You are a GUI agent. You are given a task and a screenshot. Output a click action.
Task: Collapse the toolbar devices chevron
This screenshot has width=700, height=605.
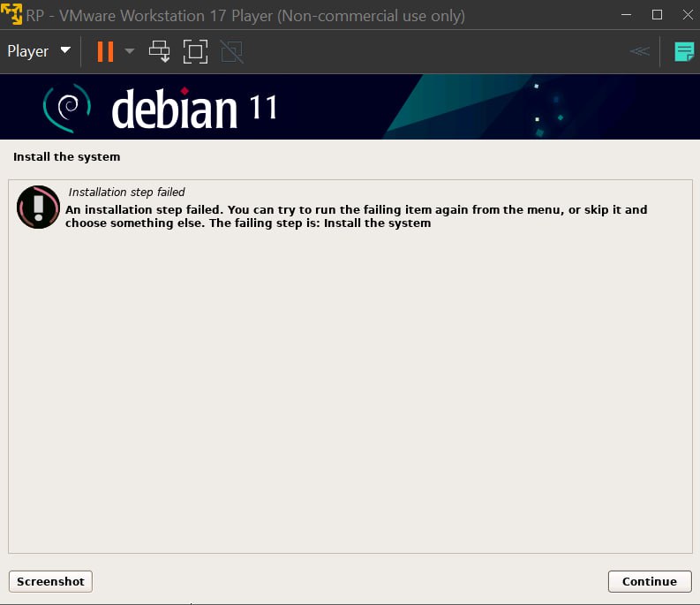pyautogui.click(x=639, y=51)
